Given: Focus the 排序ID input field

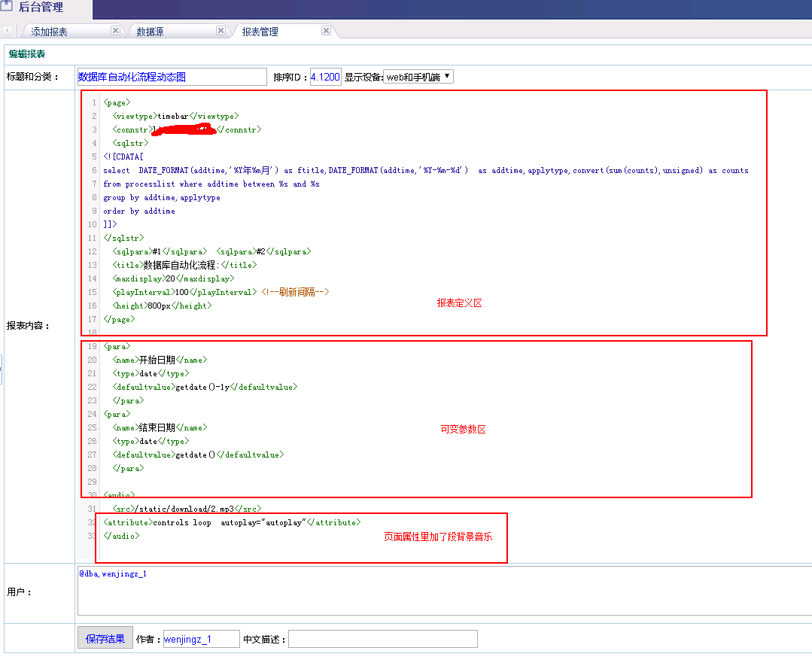Looking at the screenshot, I should point(325,77).
